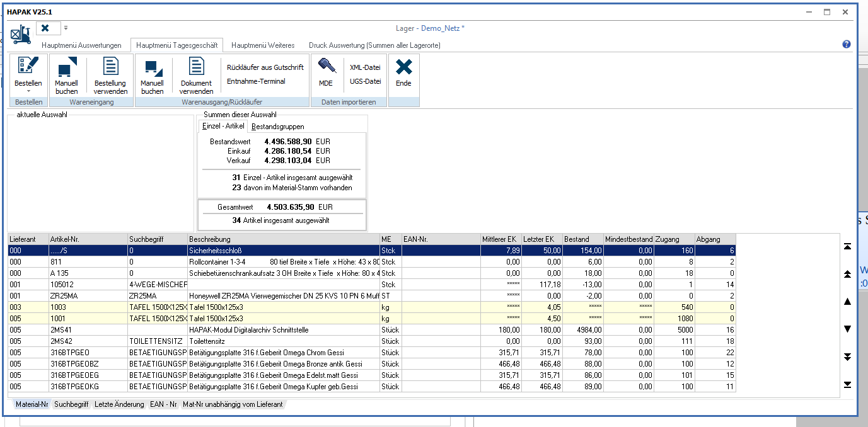This screenshot has width=868, height=427.
Task: Open the Hauptmenü Weiteres ribbon tab
Action: pos(263,45)
